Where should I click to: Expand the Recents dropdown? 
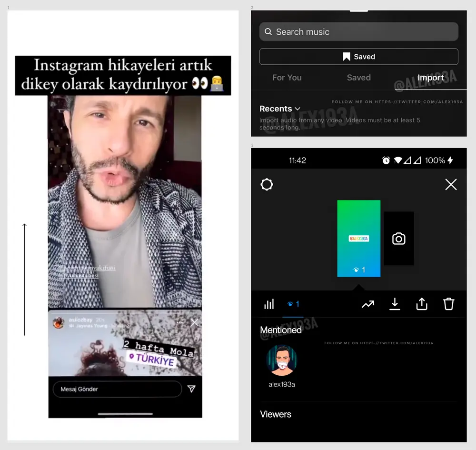pyautogui.click(x=280, y=109)
